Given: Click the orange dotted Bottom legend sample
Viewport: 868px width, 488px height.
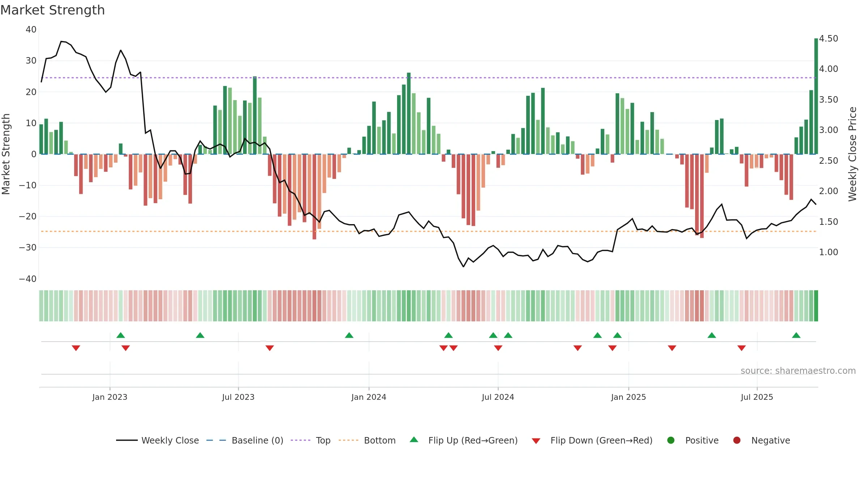Looking at the screenshot, I should pos(349,440).
